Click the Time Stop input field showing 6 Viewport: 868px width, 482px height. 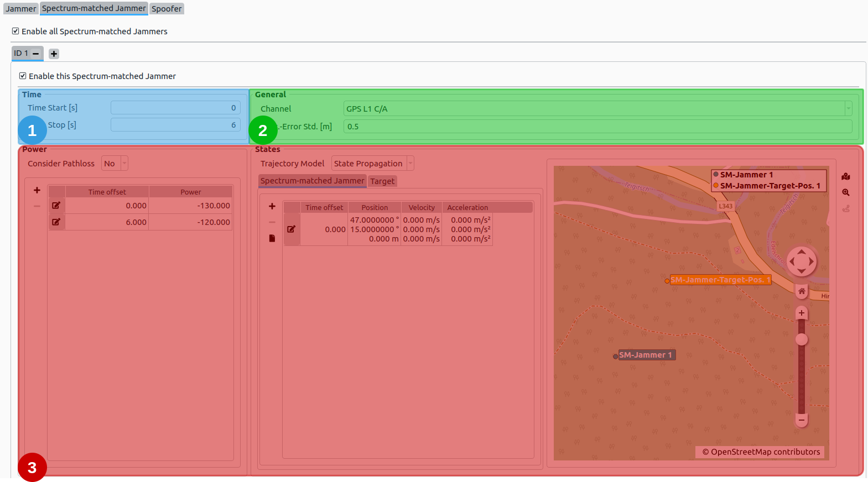coord(175,125)
